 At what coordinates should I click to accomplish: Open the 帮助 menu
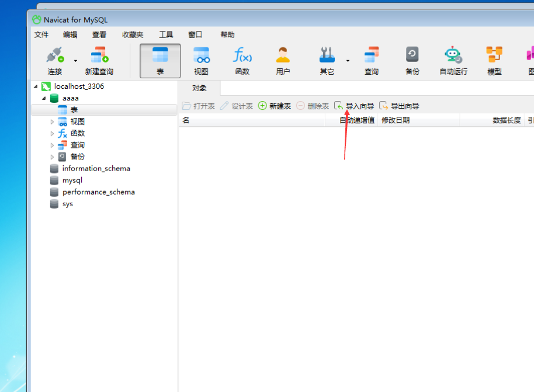(227, 34)
